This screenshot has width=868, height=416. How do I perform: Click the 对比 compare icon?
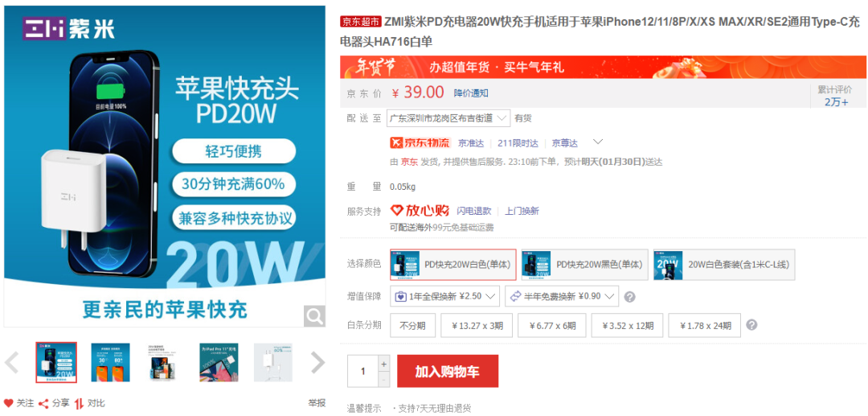coord(80,402)
